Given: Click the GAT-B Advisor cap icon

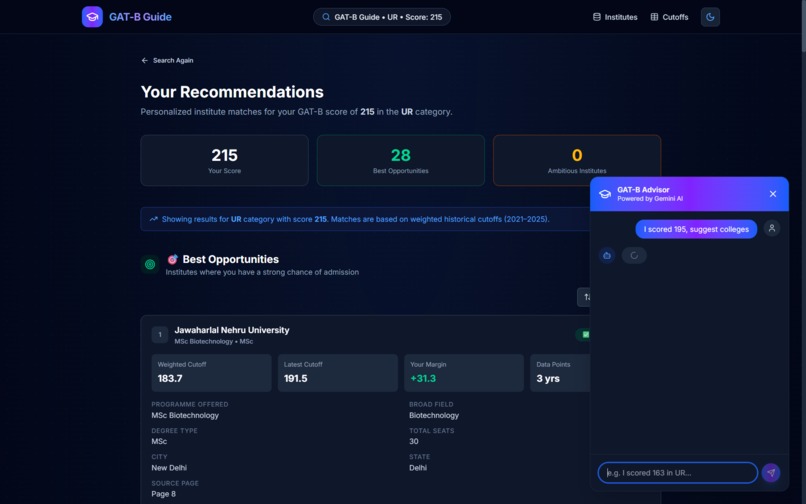Looking at the screenshot, I should (x=605, y=194).
